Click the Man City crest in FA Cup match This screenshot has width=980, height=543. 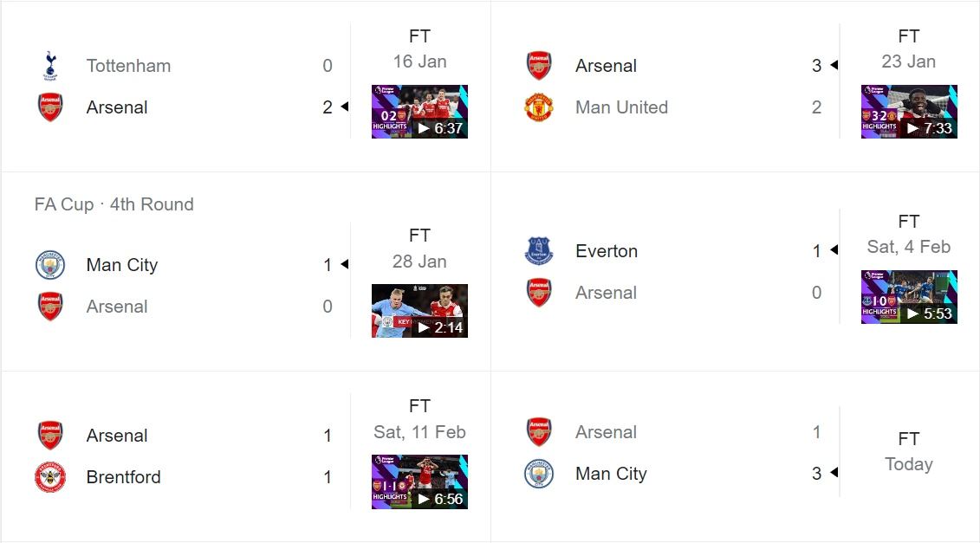tap(49, 265)
